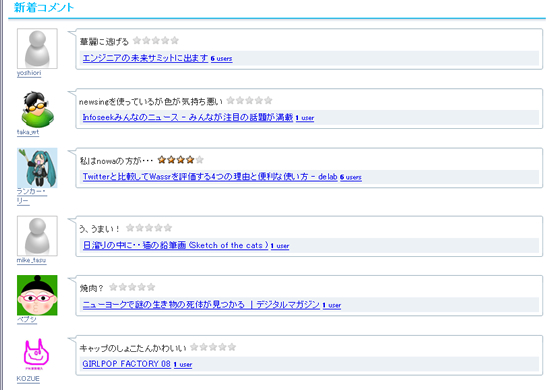Click taka_wt's sunglasses avatar image
The width and height of the screenshot is (550, 390).
coord(37,109)
